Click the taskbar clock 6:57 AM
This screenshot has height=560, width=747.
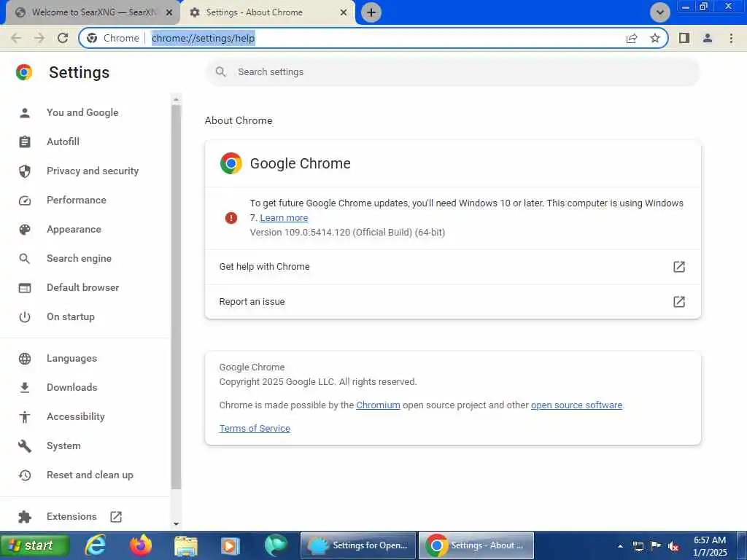point(710,546)
